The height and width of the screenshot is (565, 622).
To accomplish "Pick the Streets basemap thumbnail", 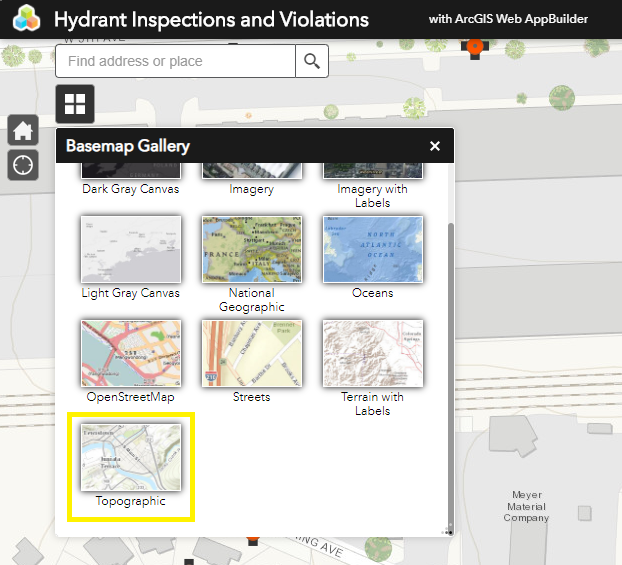I will click(251, 353).
